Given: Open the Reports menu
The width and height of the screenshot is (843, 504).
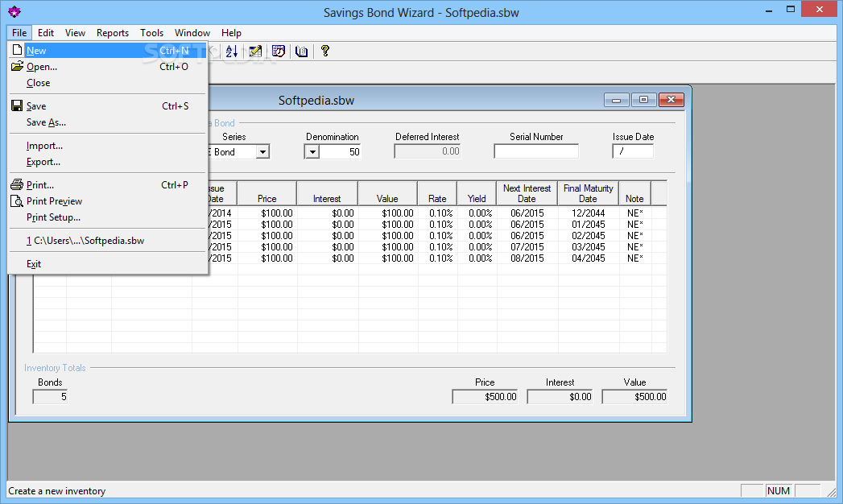Looking at the screenshot, I should pyautogui.click(x=113, y=33).
